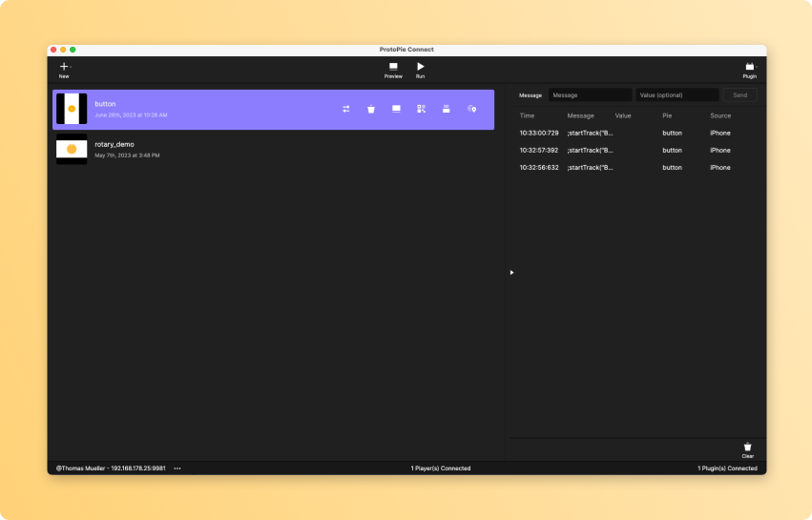Click the Message column header in log
812x520 pixels.
pos(580,116)
